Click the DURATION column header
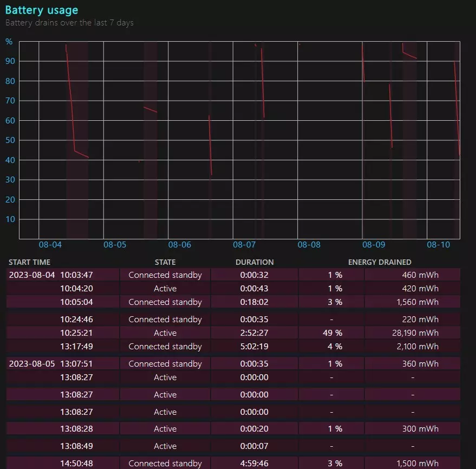This screenshot has height=469, width=476. coord(255,262)
